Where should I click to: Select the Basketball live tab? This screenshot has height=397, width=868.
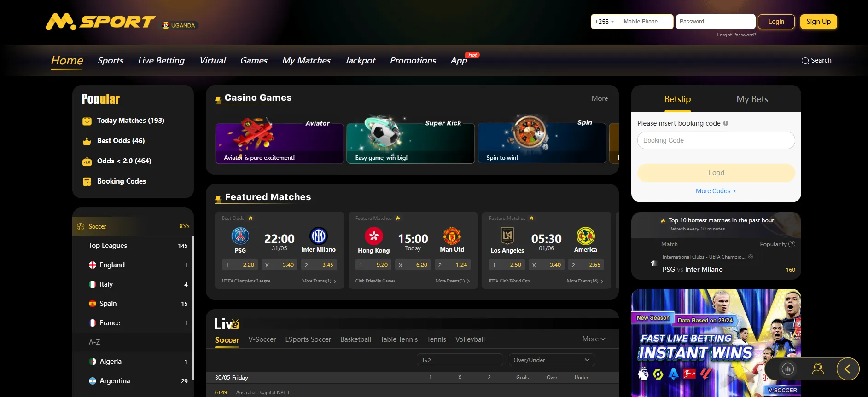click(x=355, y=339)
